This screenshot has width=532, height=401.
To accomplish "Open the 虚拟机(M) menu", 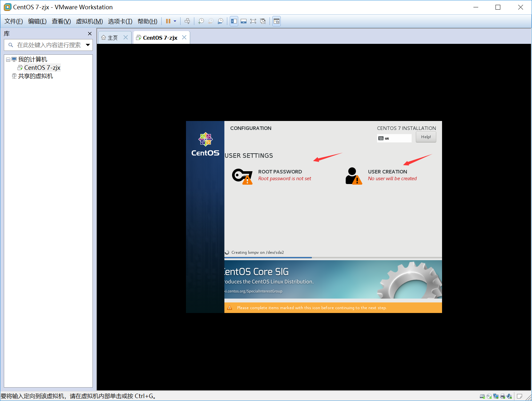I will (89, 21).
